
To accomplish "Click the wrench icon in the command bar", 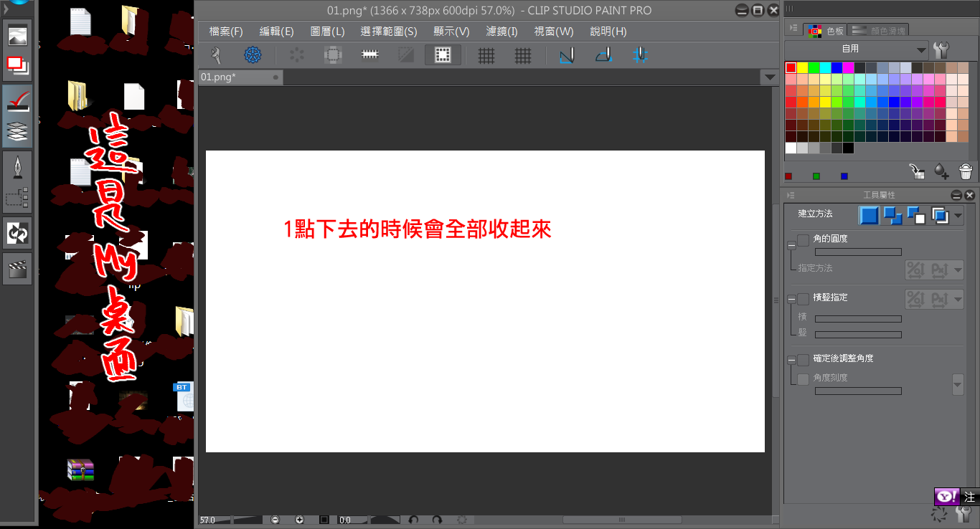I will 216,55.
